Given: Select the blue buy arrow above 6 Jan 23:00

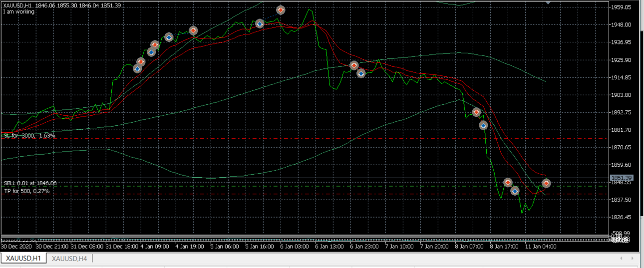Looking at the screenshot, I should coord(361,73).
